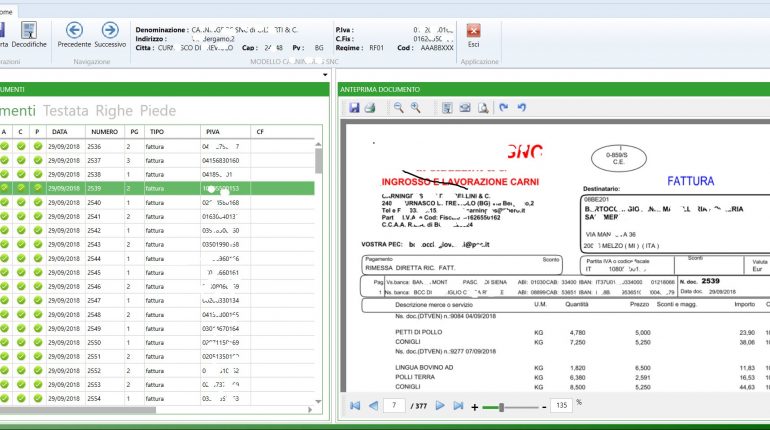
Task: Sort by PG column header
Action: pos(134,132)
